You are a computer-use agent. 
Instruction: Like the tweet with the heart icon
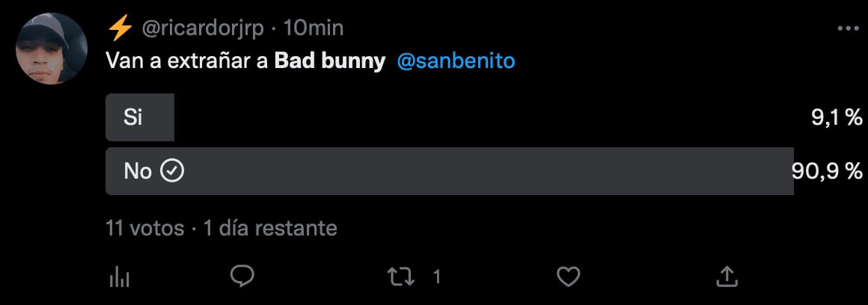(x=569, y=277)
